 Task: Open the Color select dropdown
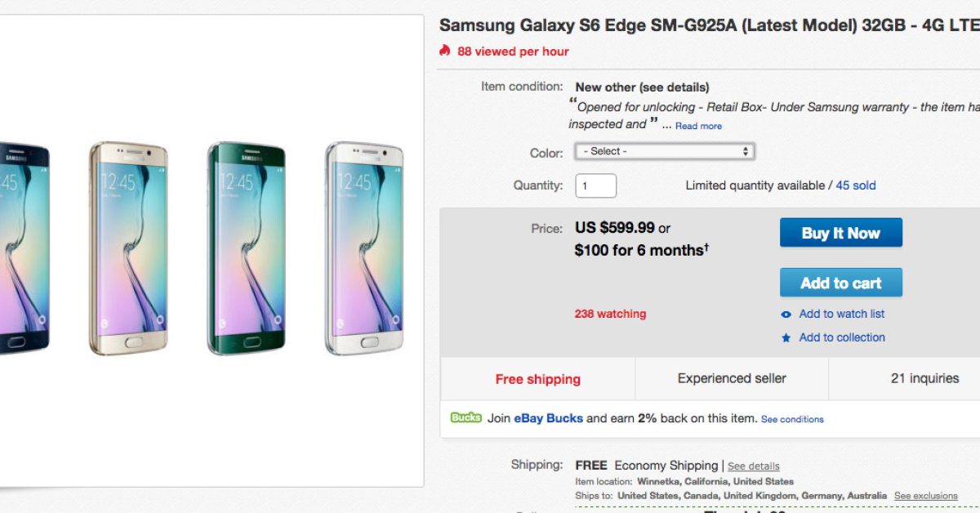tap(664, 151)
